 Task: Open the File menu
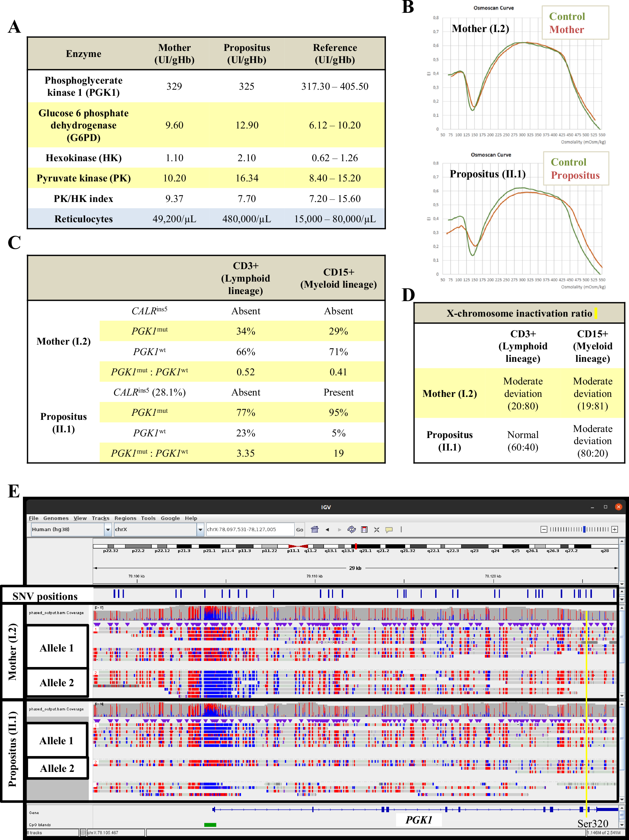tap(33, 518)
